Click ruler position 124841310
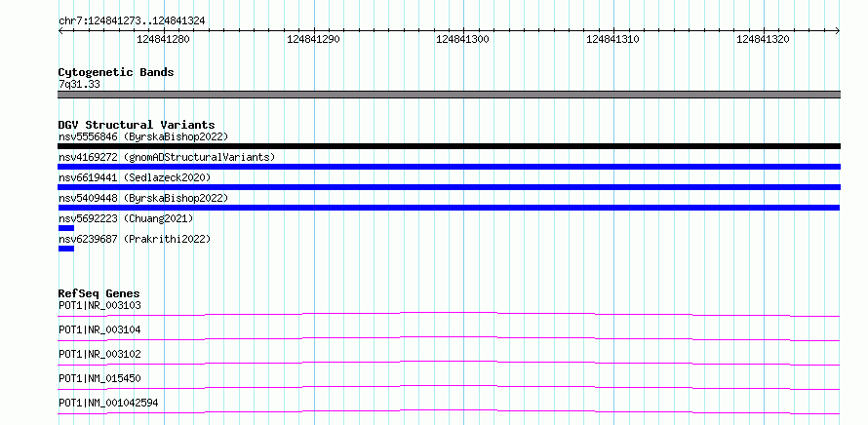 point(612,39)
